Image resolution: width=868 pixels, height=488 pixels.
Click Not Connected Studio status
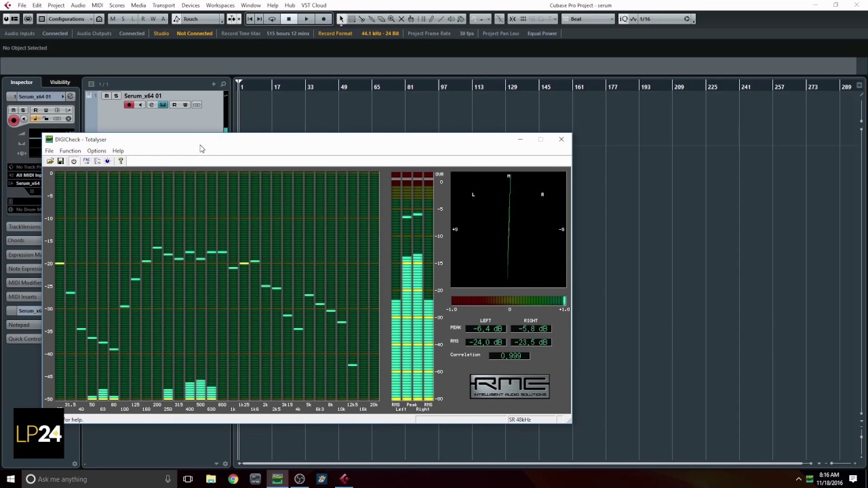pyautogui.click(x=195, y=33)
